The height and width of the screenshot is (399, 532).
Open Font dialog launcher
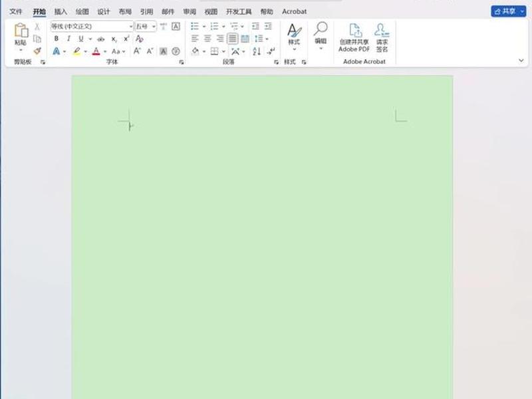point(182,62)
